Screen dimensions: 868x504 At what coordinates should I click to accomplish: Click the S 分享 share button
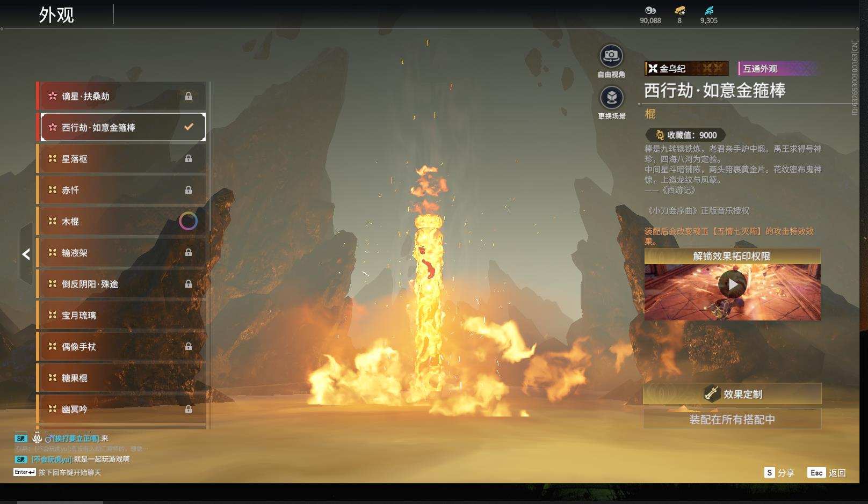point(779,472)
